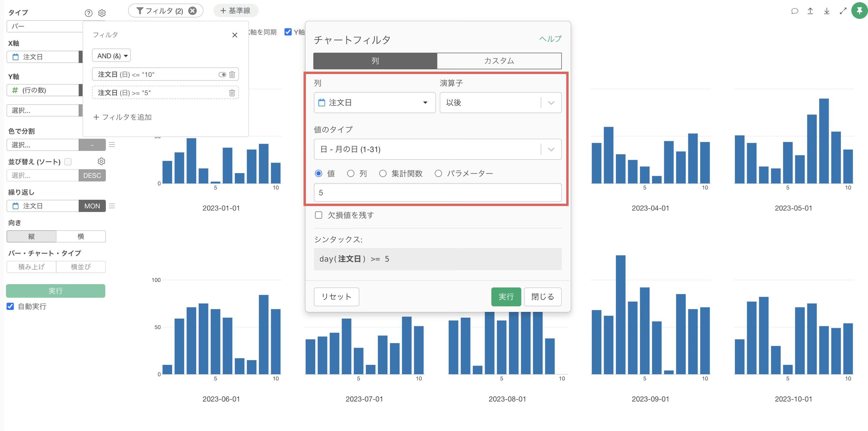Click the green 実行 button in dialog
The height and width of the screenshot is (431, 868).
point(506,297)
